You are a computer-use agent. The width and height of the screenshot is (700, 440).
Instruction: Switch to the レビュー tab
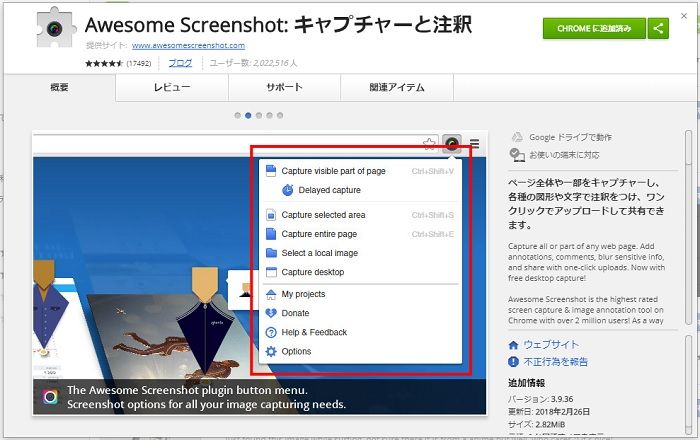(171, 88)
